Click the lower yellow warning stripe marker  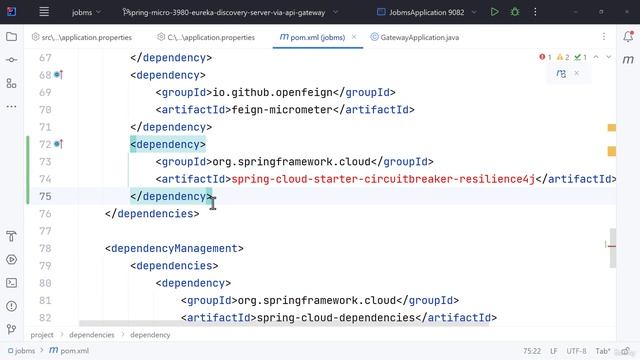(611, 151)
